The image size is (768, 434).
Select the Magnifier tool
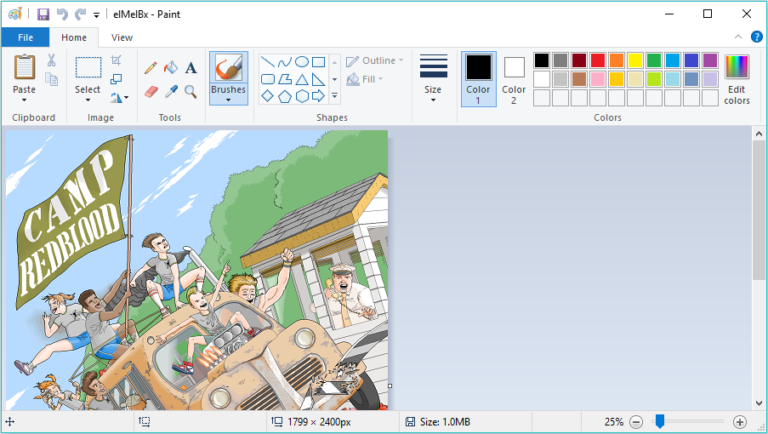[191, 92]
